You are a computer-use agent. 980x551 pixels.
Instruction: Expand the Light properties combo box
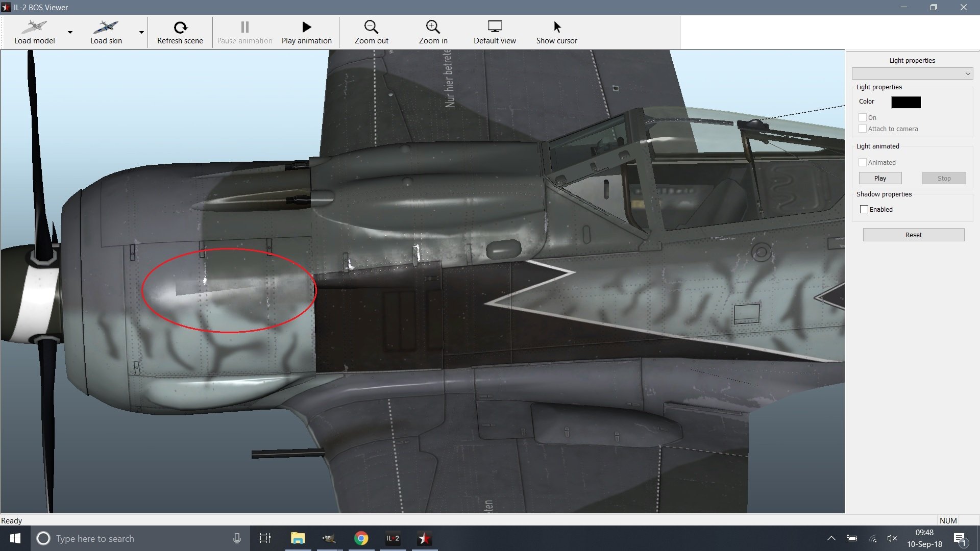[912, 73]
